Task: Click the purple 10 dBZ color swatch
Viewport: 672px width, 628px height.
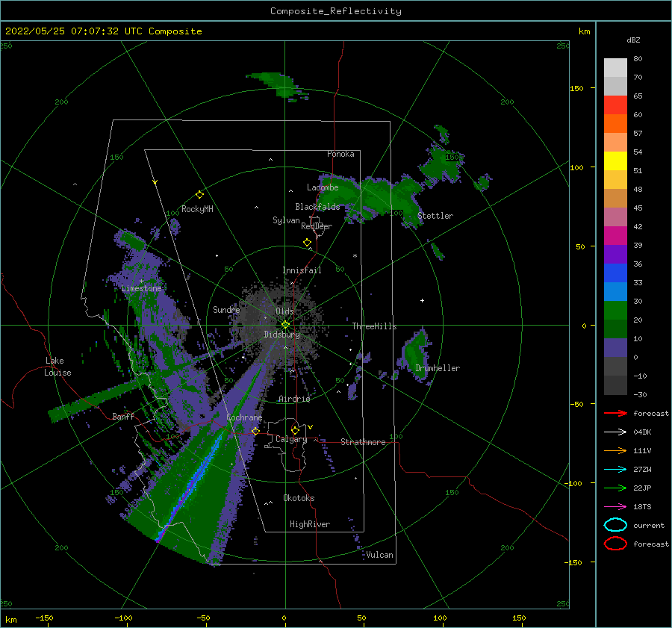Action: click(x=615, y=348)
